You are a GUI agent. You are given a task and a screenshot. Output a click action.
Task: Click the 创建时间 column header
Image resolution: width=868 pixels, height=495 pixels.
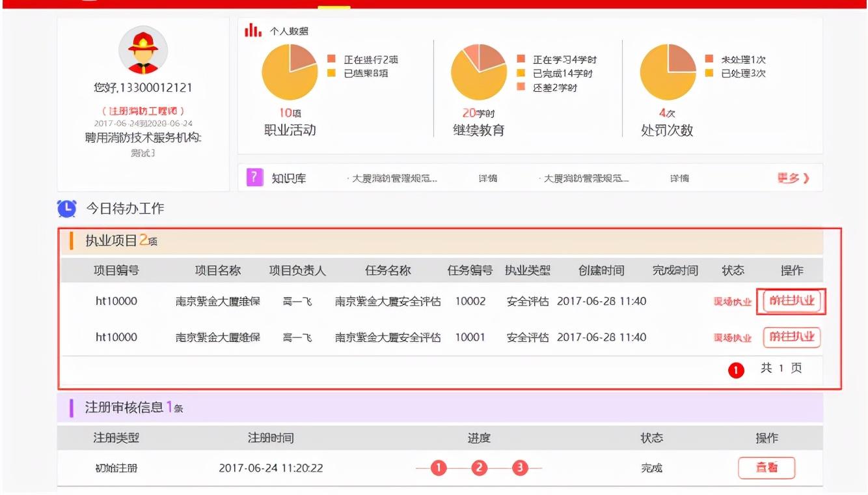click(601, 270)
